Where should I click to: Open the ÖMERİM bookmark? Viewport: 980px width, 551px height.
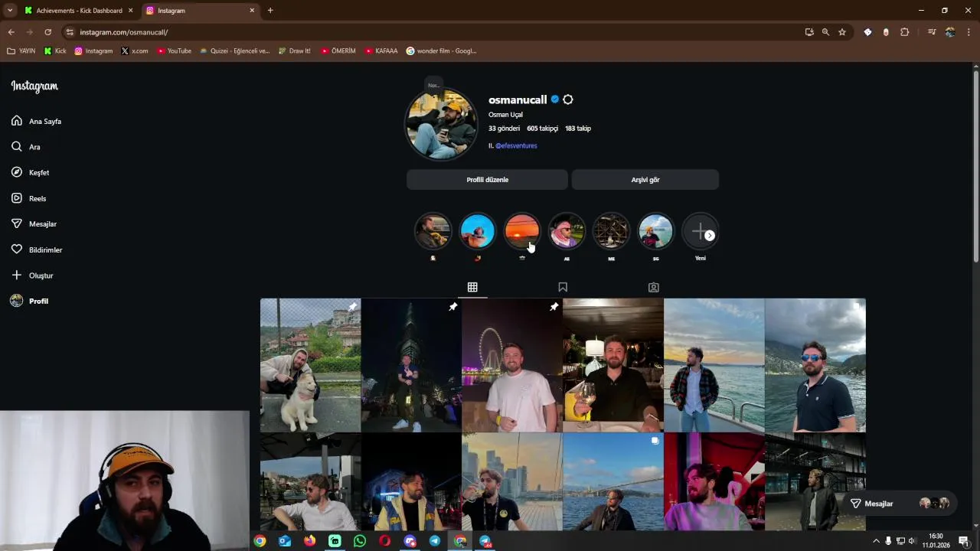click(x=338, y=51)
